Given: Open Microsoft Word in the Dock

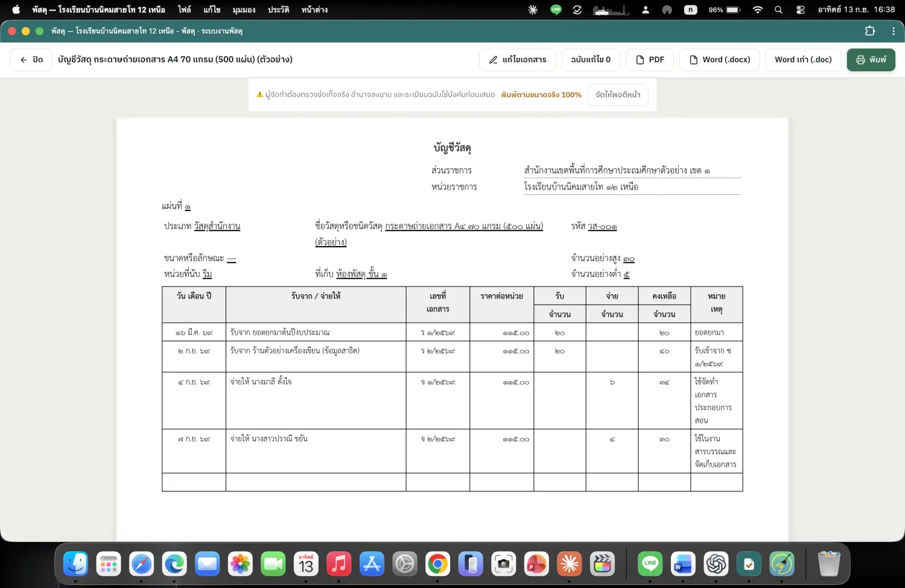Looking at the screenshot, I should tap(682, 564).
